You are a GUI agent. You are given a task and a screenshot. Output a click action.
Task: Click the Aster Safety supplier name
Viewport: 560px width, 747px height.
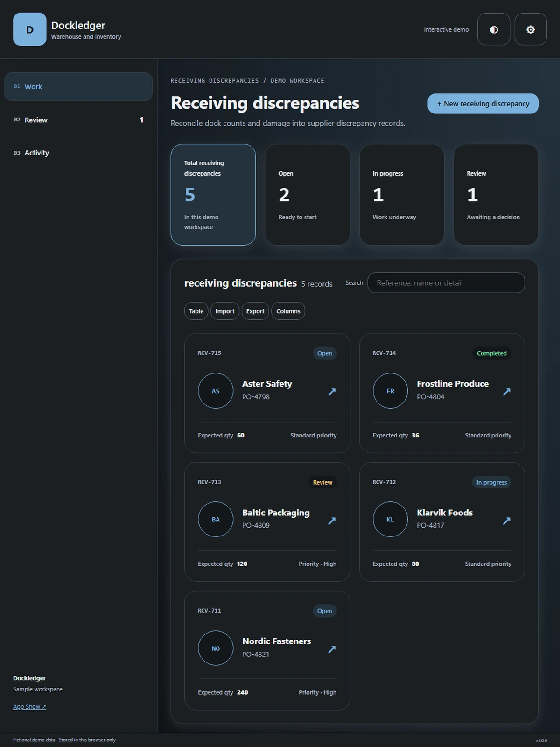tap(267, 384)
